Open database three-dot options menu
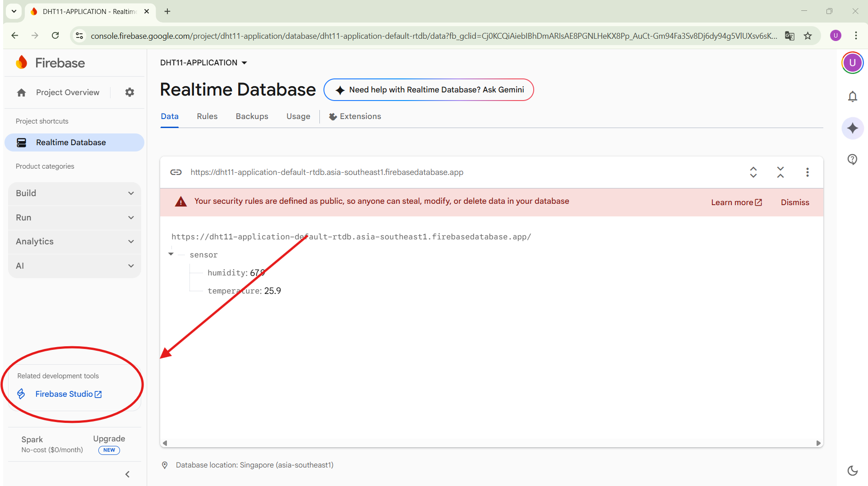Image resolution: width=868 pixels, height=486 pixels. coord(807,172)
